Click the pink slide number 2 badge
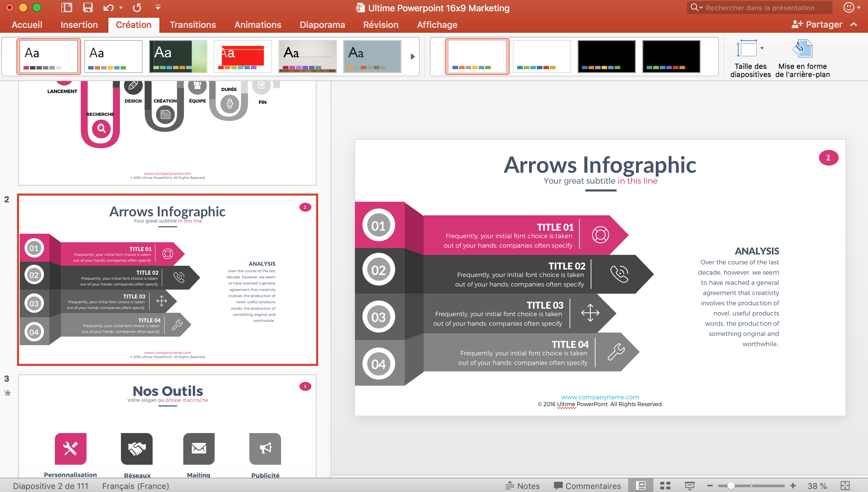868x492 pixels. tap(828, 158)
